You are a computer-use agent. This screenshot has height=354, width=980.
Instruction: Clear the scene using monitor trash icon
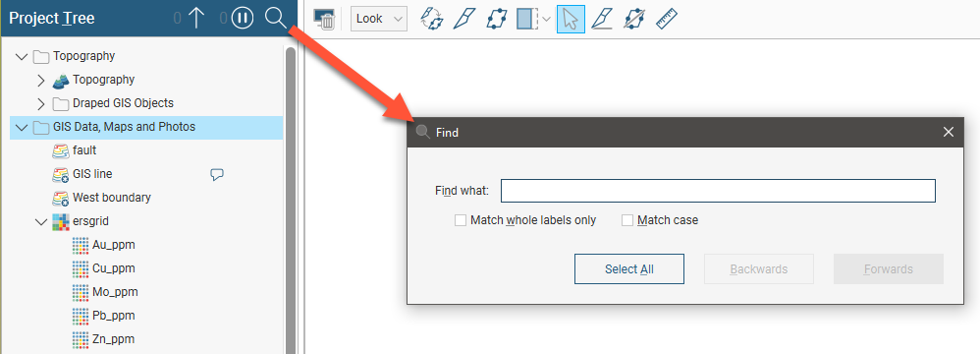tap(324, 20)
